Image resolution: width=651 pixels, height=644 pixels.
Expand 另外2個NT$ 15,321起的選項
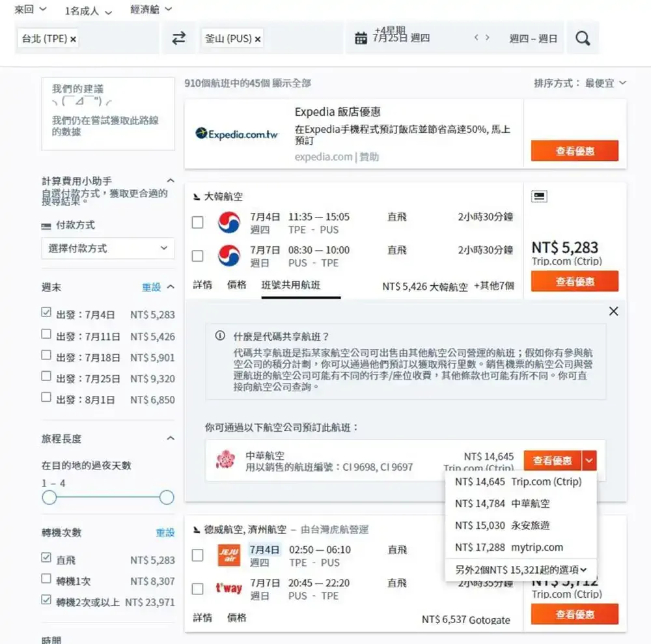pyautogui.click(x=521, y=570)
